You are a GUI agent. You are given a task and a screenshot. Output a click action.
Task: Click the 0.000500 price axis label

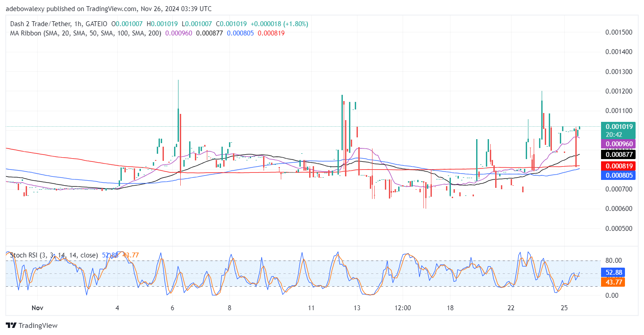(x=620, y=228)
